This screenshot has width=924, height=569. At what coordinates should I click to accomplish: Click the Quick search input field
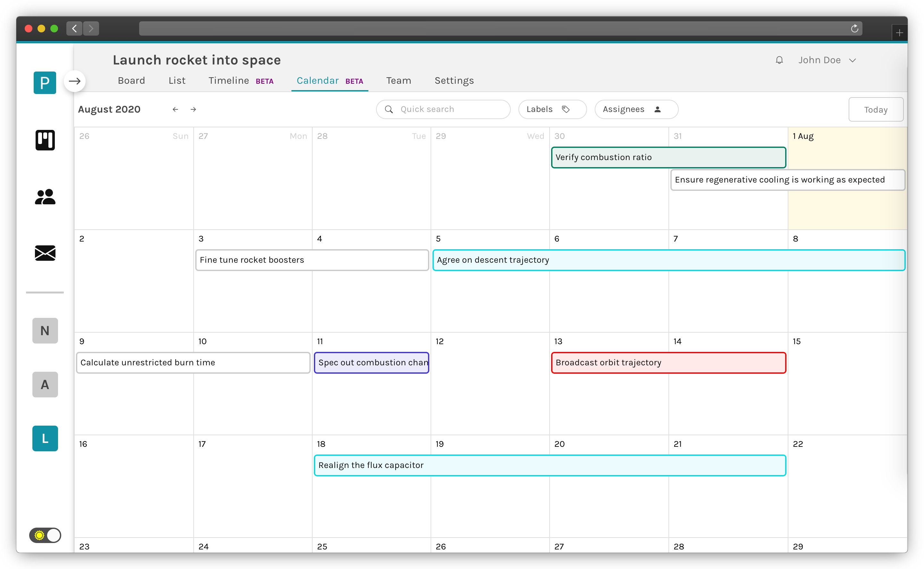(x=444, y=109)
